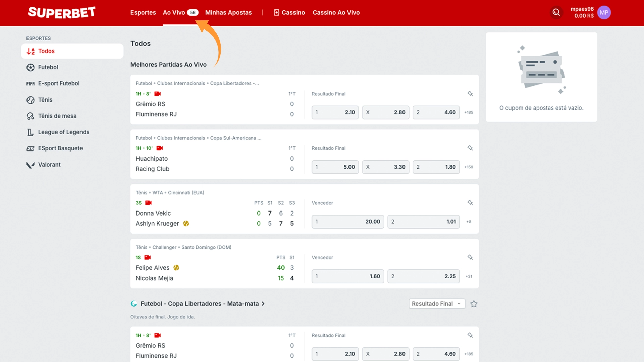Bet on Fluminense at 4.60 in top card
Image resolution: width=644 pixels, height=362 pixels.
point(436,112)
